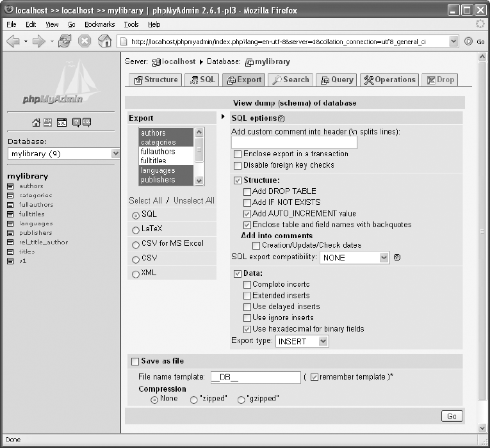This screenshot has width=490, height=448.
Task: Click the table icon next to fullauthors
Action: [x=10, y=205]
